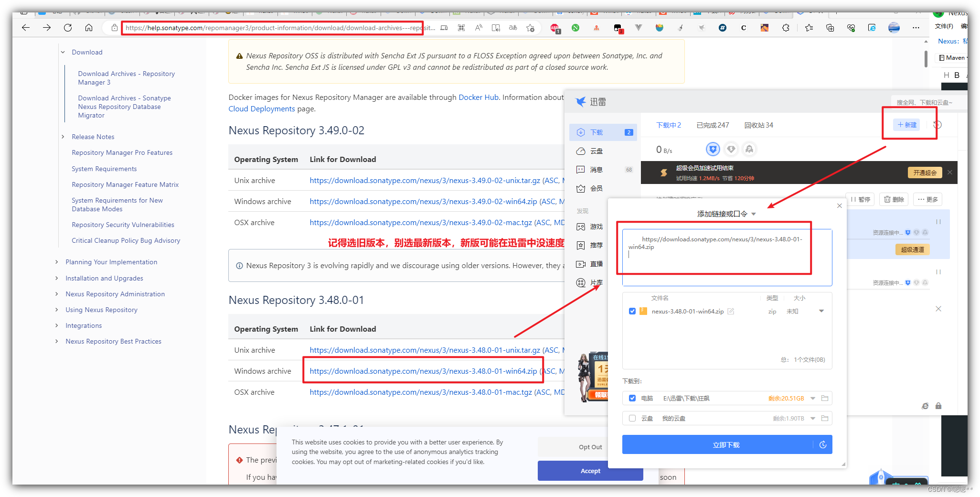Click the 超级通道 button

(912, 249)
